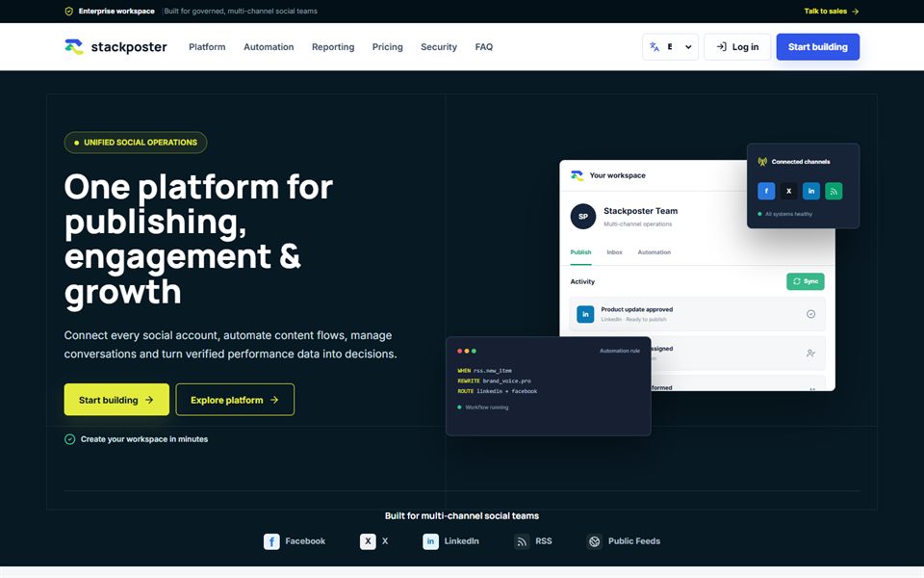Click 'Create your workspace in minutes' text

(144, 439)
